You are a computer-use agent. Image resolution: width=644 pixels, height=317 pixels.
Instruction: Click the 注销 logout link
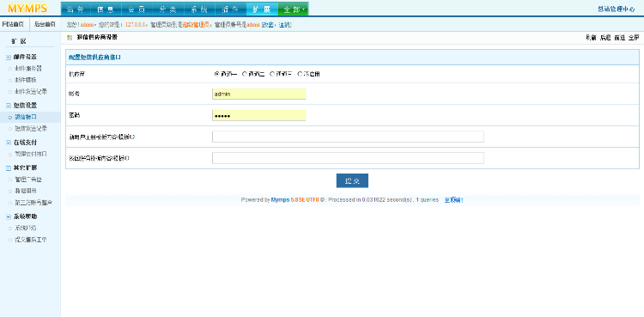[284, 25]
